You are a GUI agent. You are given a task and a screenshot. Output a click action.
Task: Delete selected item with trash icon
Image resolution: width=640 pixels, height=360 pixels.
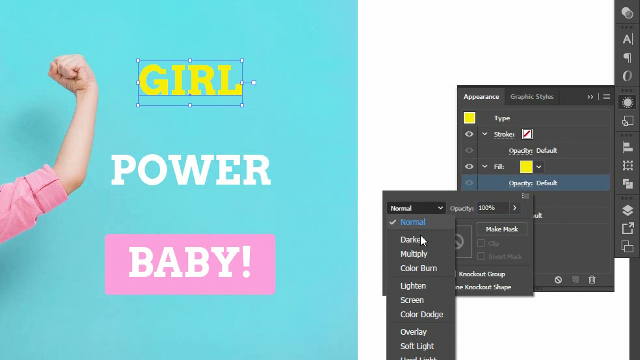coord(592,280)
